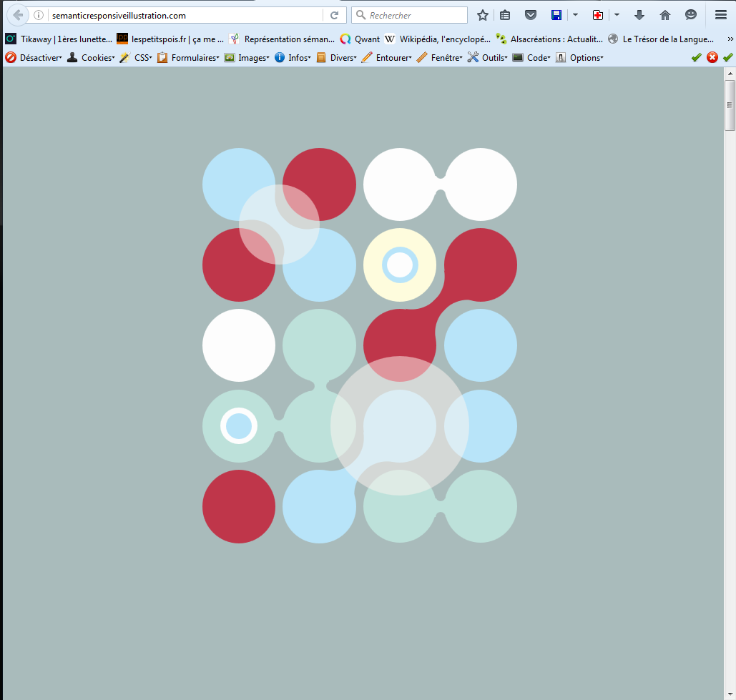Click the red error status icon
736x700 pixels.
(x=712, y=58)
